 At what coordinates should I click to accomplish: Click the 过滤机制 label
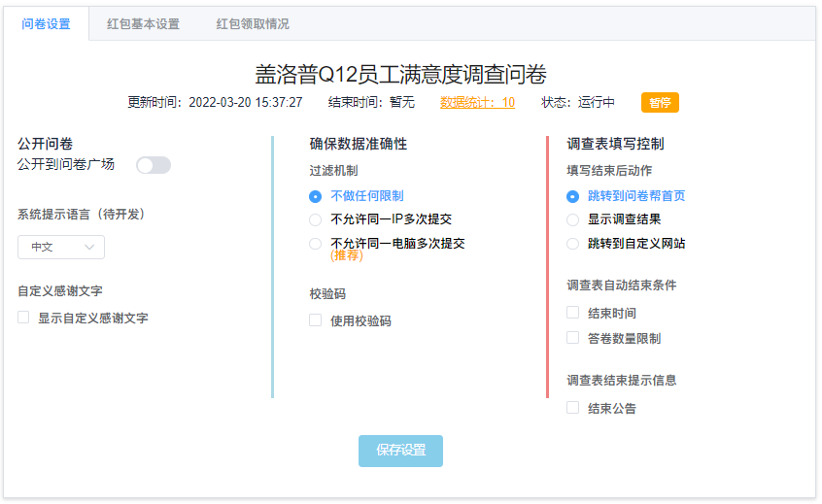[x=333, y=171]
